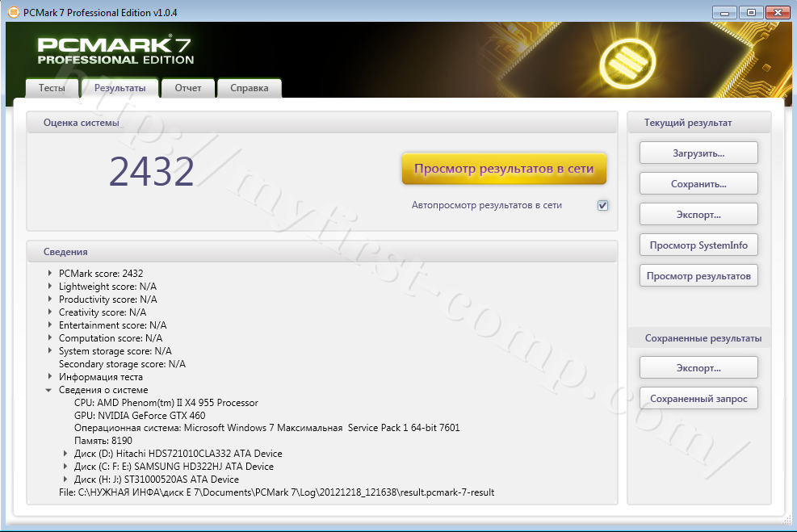Select the Операционная система line
Viewport: 797px width, 532px height.
[266, 428]
